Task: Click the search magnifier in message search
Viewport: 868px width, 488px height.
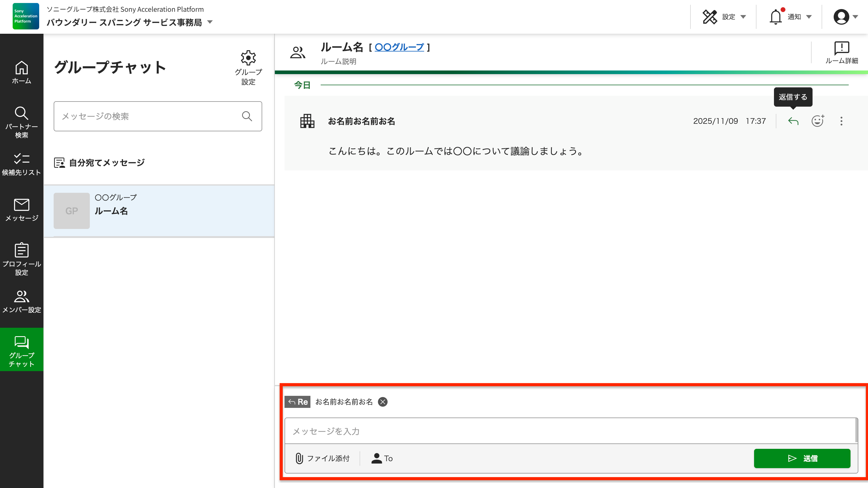Action: tap(247, 116)
